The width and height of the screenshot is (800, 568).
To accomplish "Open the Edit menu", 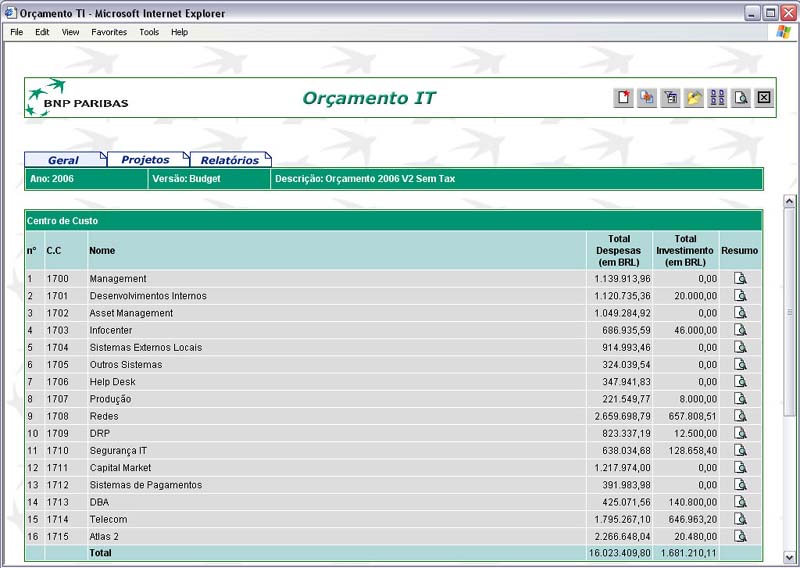I will coord(42,32).
